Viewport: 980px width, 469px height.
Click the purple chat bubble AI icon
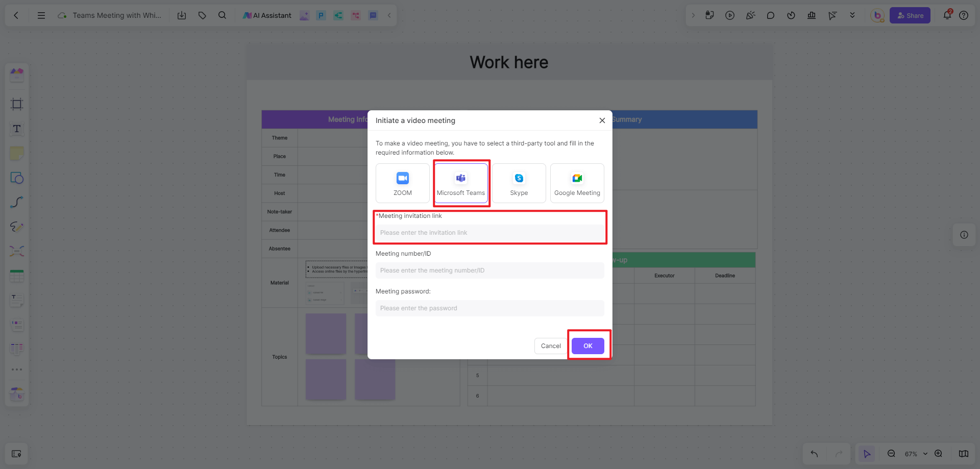[x=373, y=15]
